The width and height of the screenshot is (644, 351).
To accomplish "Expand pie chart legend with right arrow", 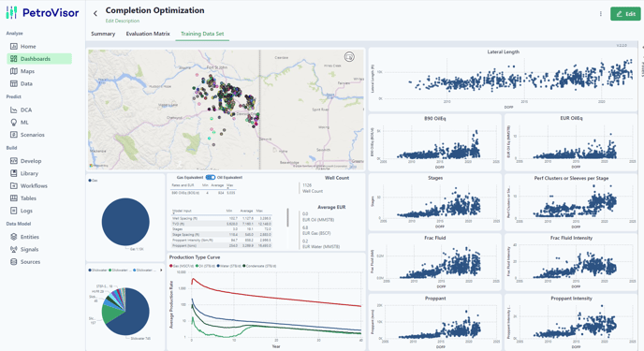I will (x=161, y=271).
